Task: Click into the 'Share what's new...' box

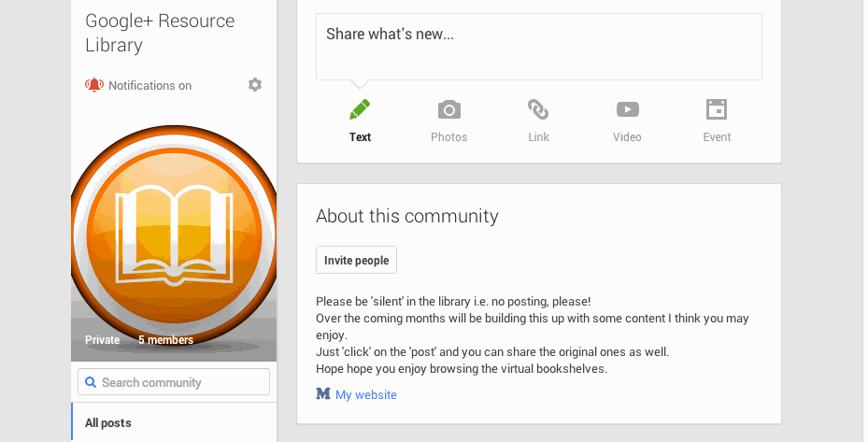Action: (x=539, y=47)
